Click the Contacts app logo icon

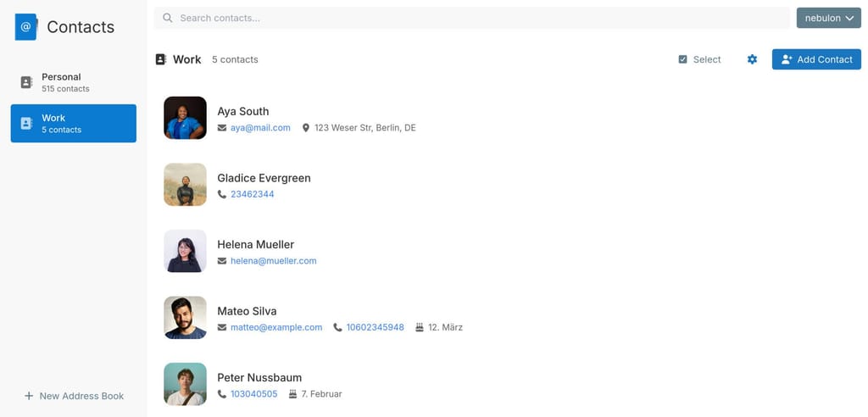click(x=26, y=26)
